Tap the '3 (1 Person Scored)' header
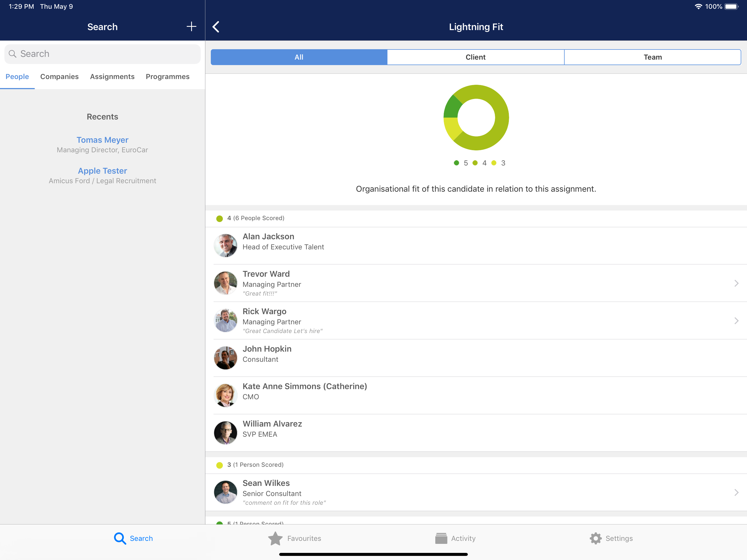 coord(255,465)
